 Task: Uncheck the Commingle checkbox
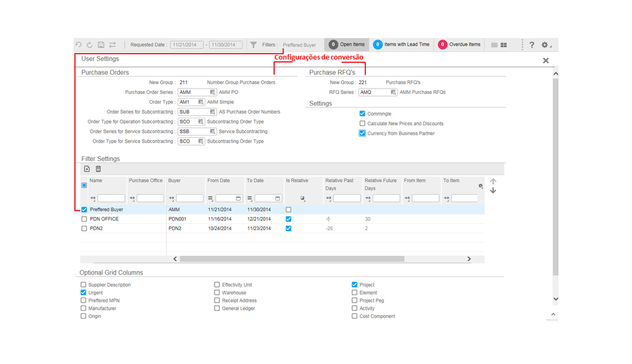tap(362, 114)
